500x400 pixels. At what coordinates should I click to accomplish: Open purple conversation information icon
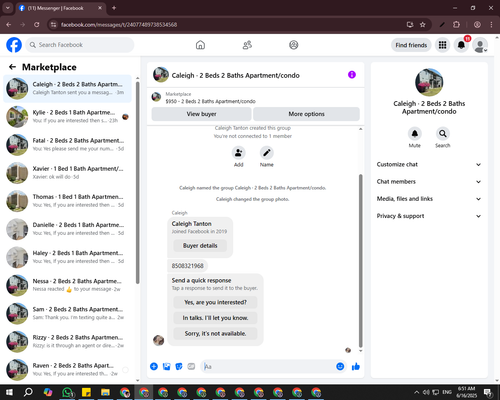[x=352, y=75]
